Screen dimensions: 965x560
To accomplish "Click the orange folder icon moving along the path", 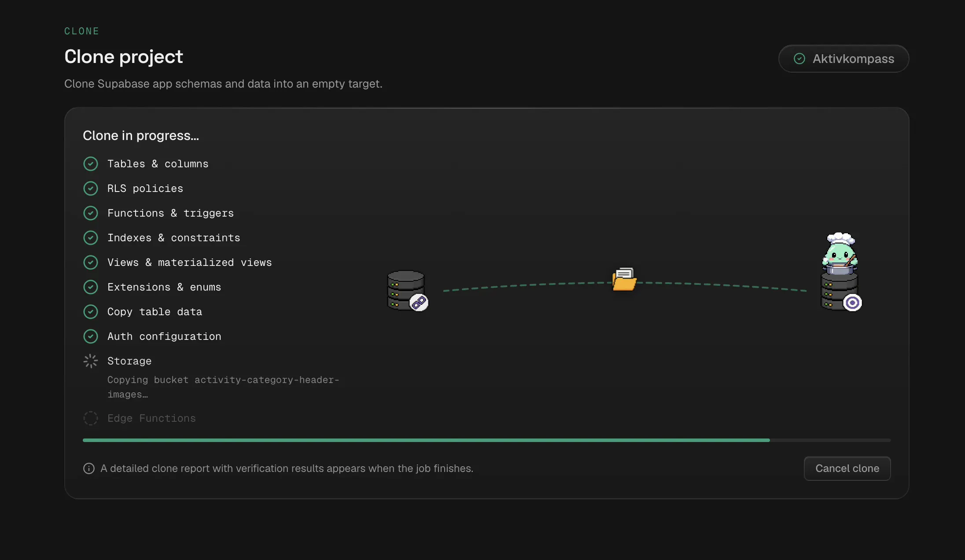I will (x=624, y=280).
